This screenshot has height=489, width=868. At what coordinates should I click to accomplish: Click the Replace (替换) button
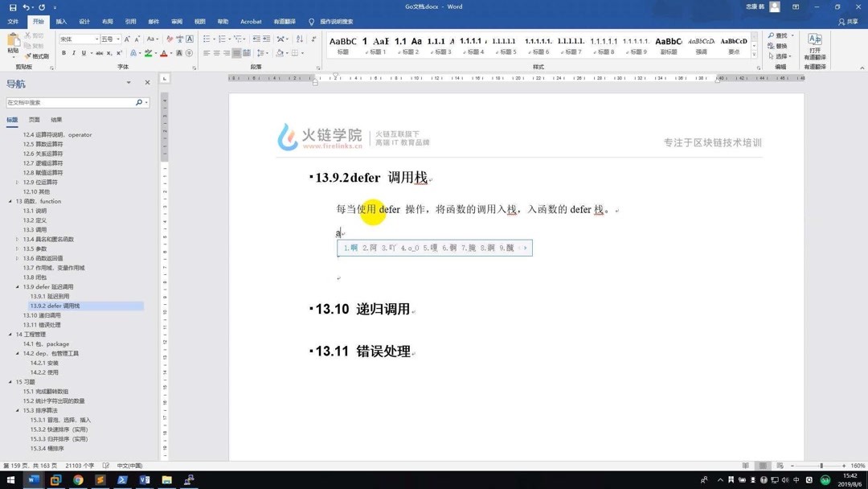click(x=776, y=45)
